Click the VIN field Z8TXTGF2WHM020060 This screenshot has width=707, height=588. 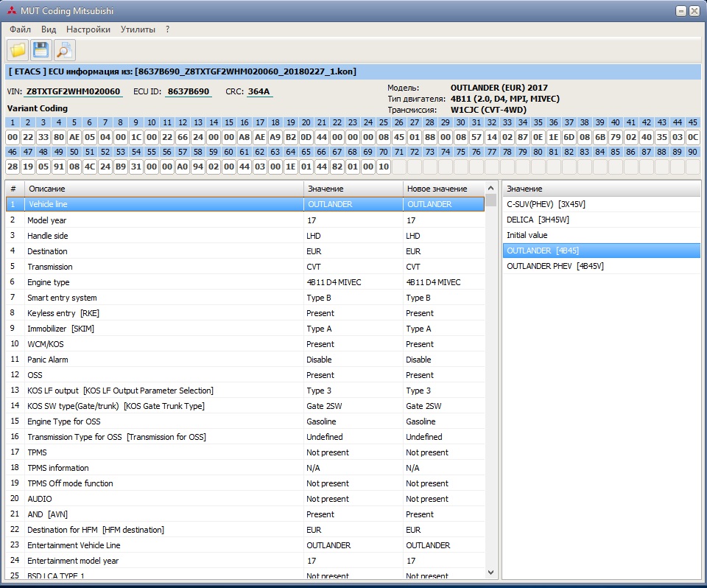(73, 91)
